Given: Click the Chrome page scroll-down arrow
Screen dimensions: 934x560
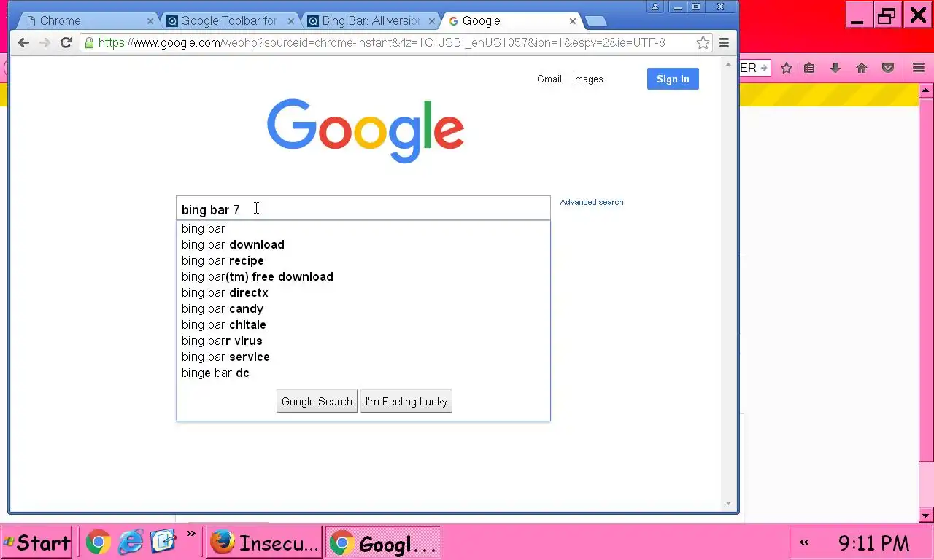Looking at the screenshot, I should [x=727, y=503].
